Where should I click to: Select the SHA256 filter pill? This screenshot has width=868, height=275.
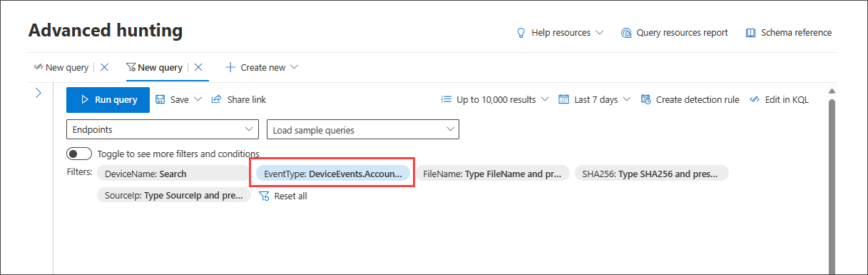click(x=651, y=174)
